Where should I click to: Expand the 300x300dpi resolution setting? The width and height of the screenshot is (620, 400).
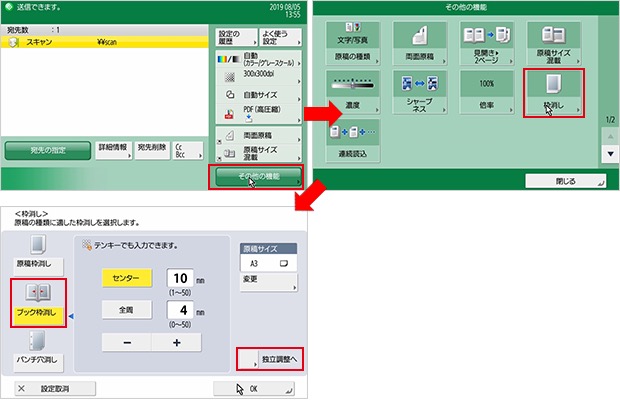tap(254, 75)
